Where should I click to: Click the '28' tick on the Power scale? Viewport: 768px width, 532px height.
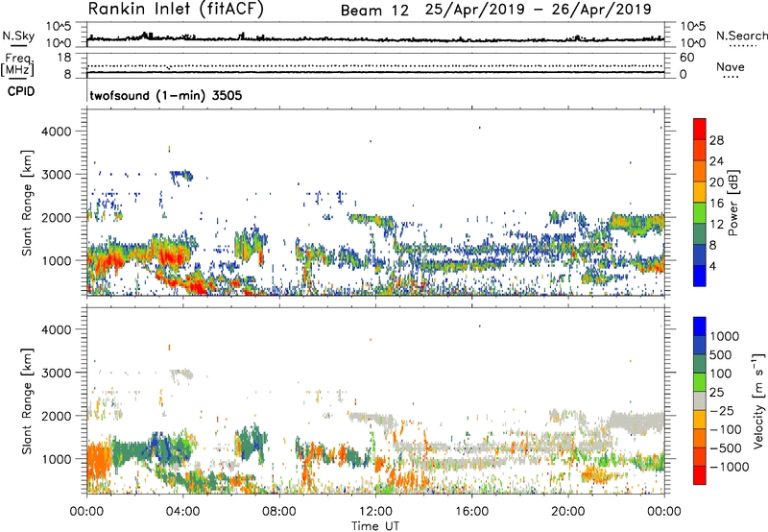pyautogui.click(x=716, y=141)
